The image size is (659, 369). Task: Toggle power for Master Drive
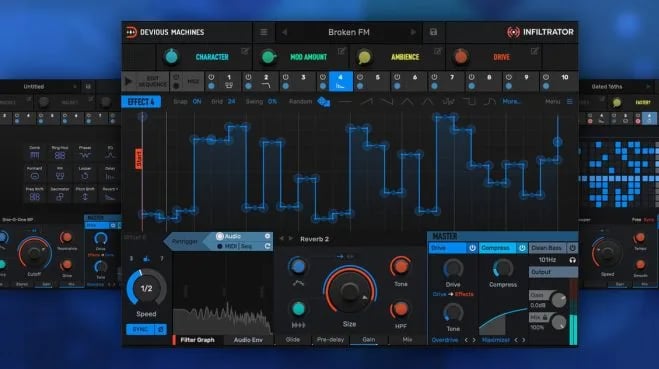point(472,248)
